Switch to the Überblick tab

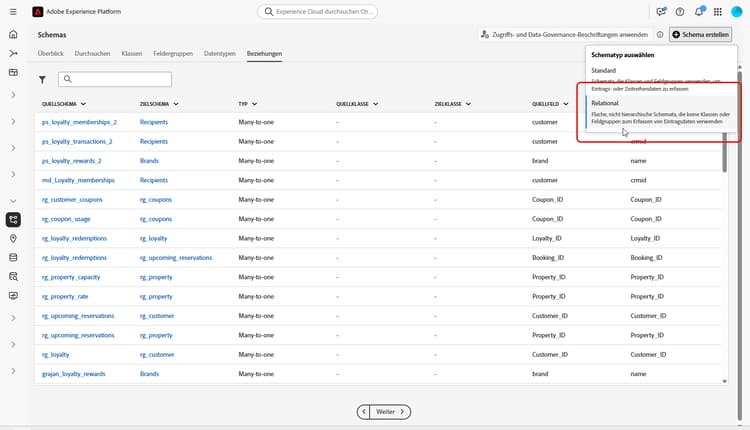[x=51, y=54]
